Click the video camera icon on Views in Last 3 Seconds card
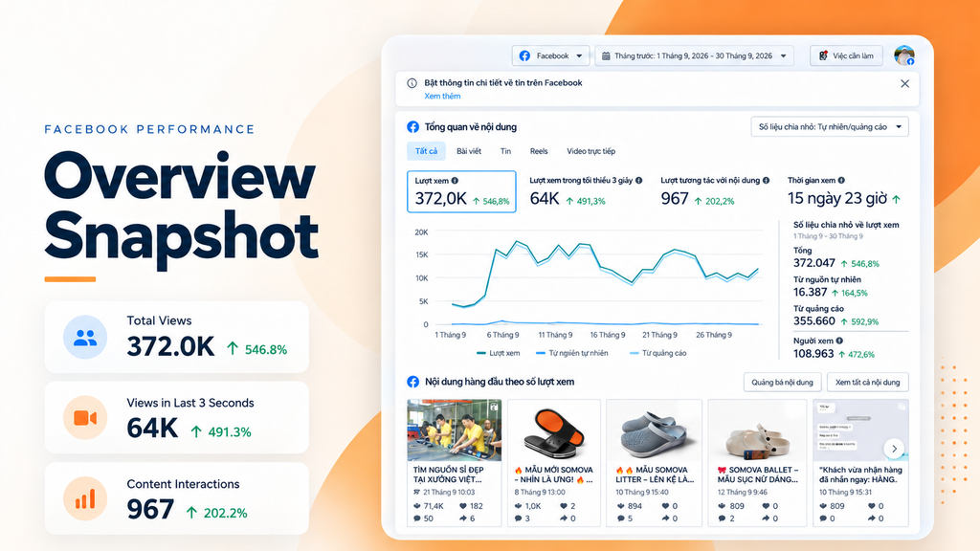The image size is (980, 551). pyautogui.click(x=85, y=417)
